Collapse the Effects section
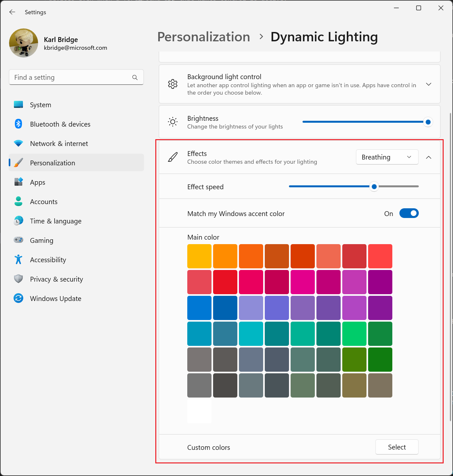 [428, 158]
